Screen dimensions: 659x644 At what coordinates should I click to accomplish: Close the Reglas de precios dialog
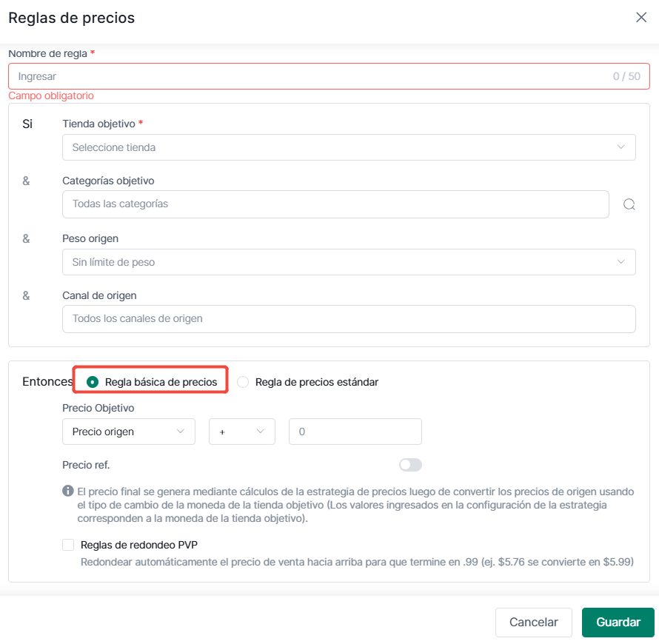pyautogui.click(x=641, y=17)
